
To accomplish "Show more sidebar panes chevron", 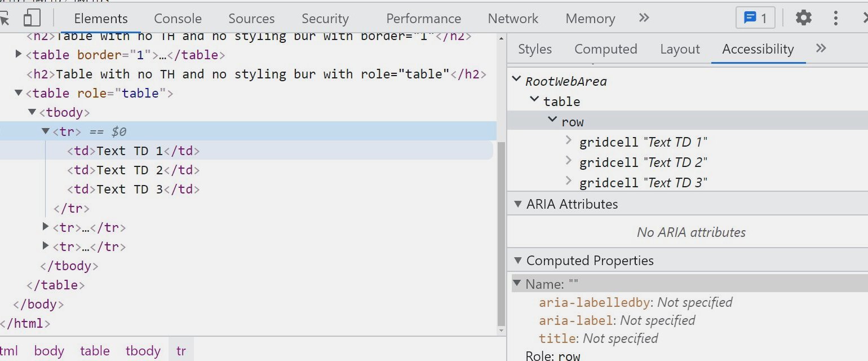I will tap(821, 49).
